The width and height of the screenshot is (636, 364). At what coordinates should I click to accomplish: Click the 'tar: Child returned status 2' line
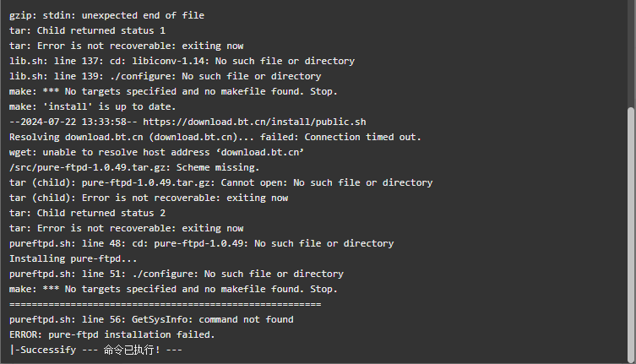[x=87, y=213]
